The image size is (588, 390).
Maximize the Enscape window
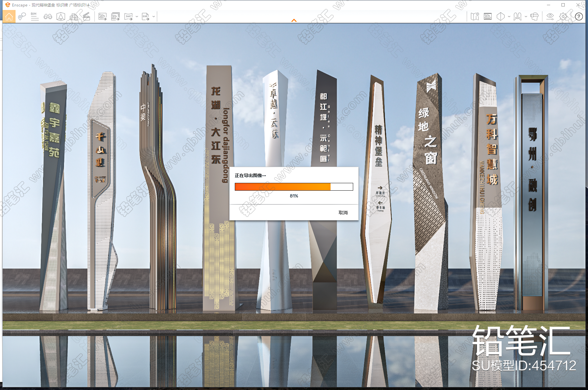tap(563, 5)
